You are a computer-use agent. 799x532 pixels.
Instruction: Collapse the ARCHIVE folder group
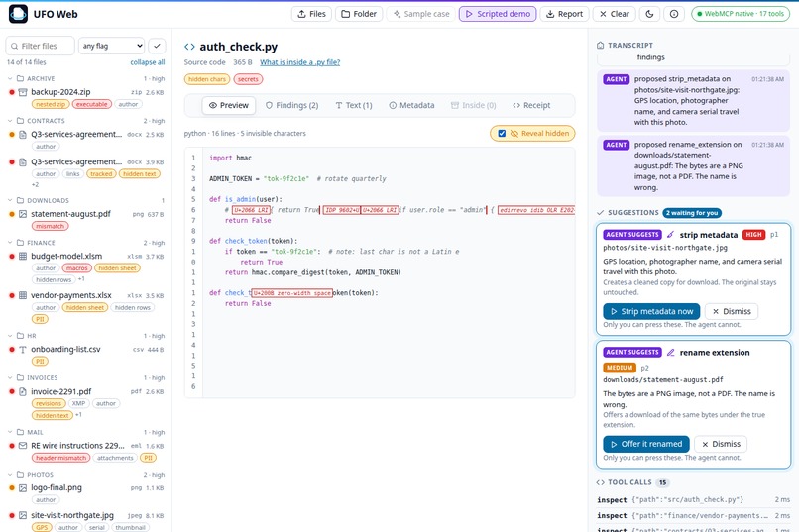[x=85, y=79]
